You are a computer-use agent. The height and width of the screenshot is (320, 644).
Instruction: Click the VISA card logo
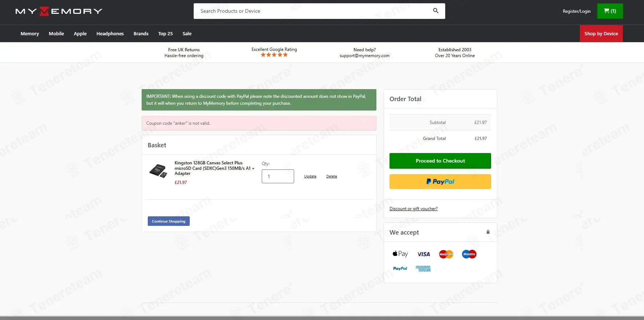(x=423, y=254)
